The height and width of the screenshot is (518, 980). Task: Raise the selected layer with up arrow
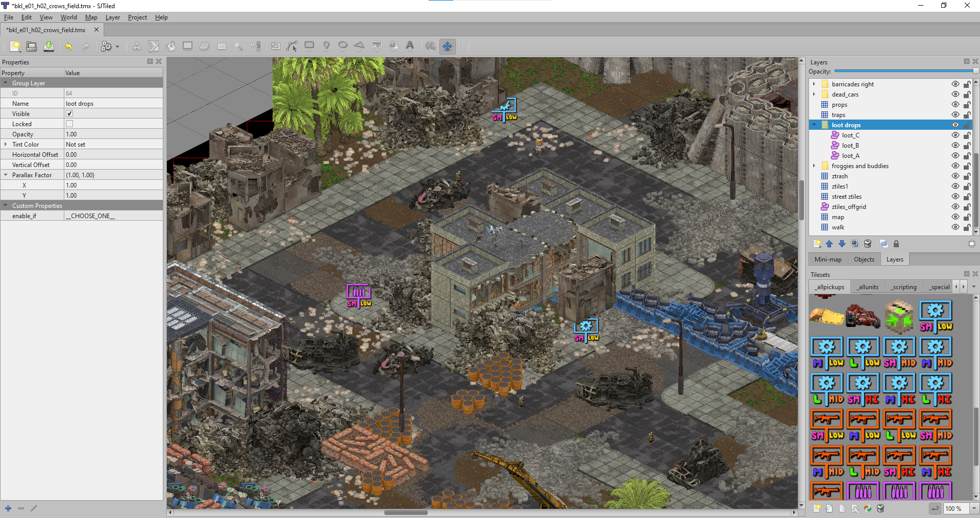[x=829, y=244]
